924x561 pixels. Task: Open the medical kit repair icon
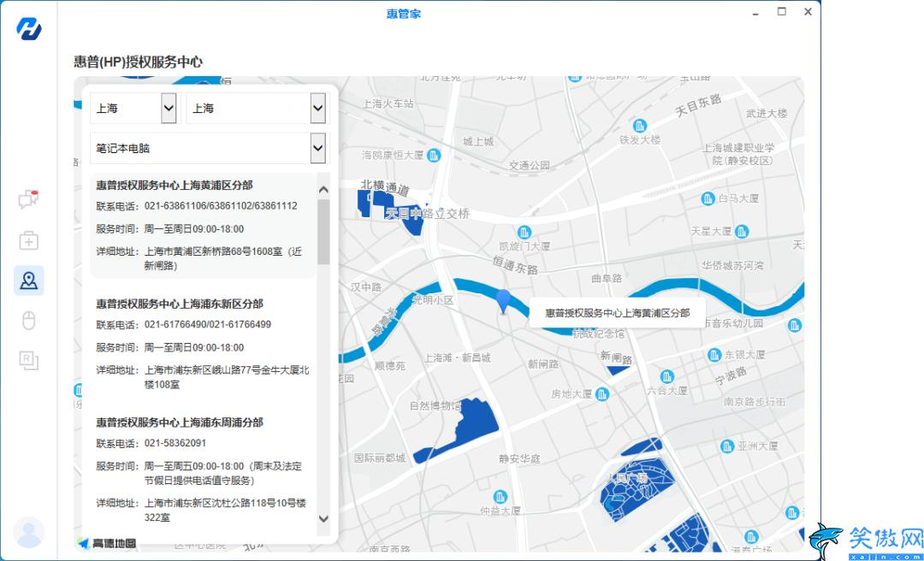(28, 240)
